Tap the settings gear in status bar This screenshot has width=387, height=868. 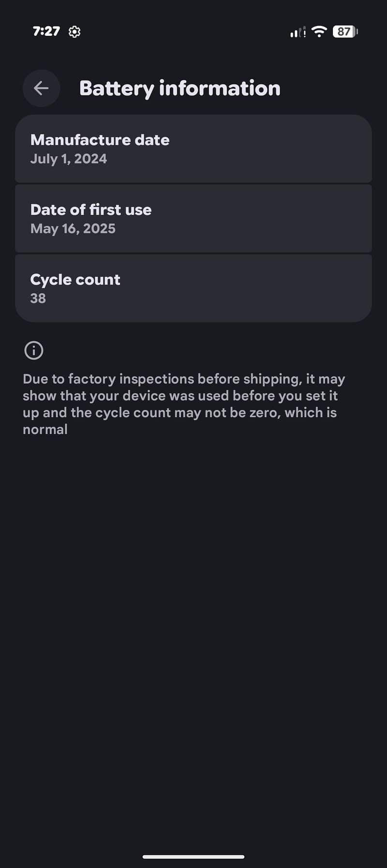click(74, 32)
